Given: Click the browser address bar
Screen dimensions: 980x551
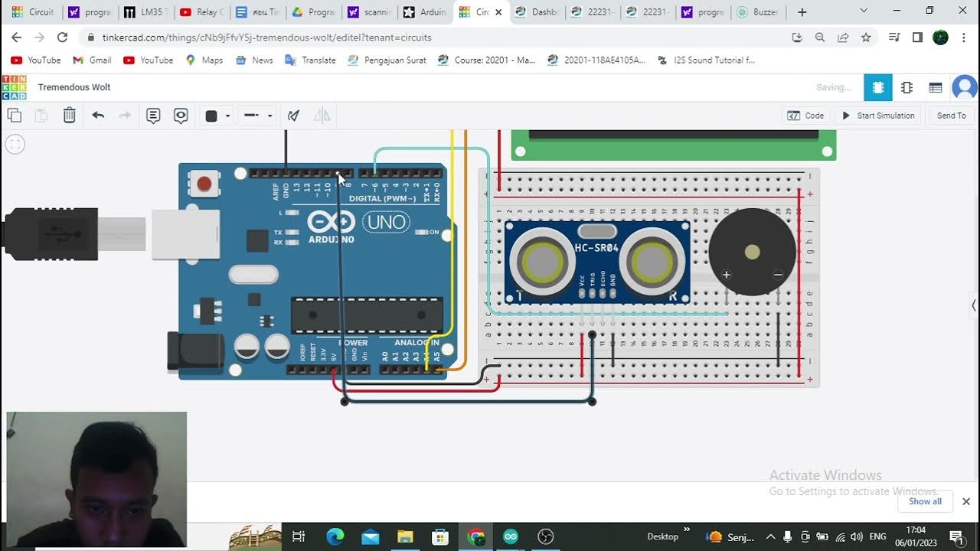Looking at the screenshot, I should click(436, 37).
